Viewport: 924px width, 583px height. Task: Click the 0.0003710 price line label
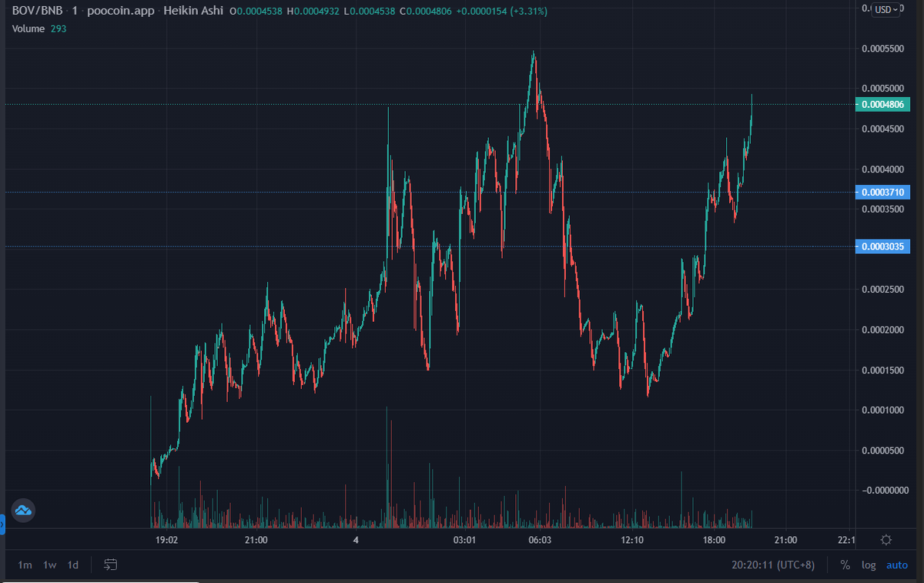tap(882, 192)
